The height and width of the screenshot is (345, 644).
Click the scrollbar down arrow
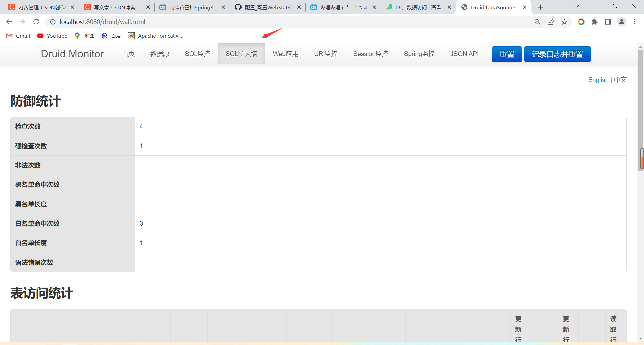coord(641,339)
